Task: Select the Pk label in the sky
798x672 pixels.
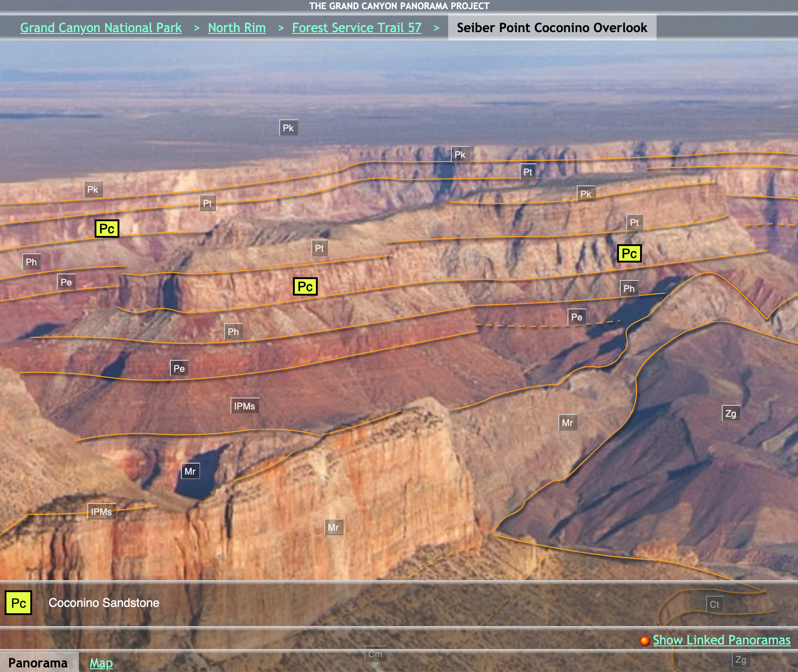Action: click(x=288, y=128)
